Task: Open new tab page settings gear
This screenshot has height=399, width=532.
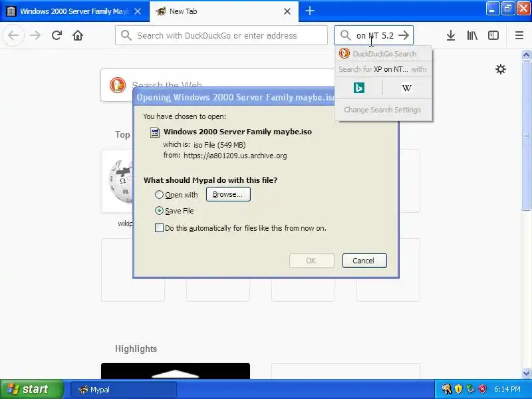Action: (x=501, y=69)
